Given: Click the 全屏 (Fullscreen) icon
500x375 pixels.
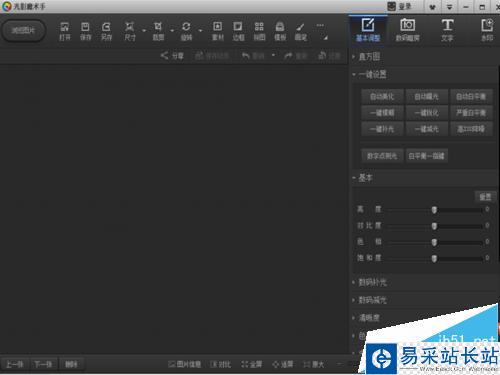Looking at the screenshot, I should pos(252,364).
